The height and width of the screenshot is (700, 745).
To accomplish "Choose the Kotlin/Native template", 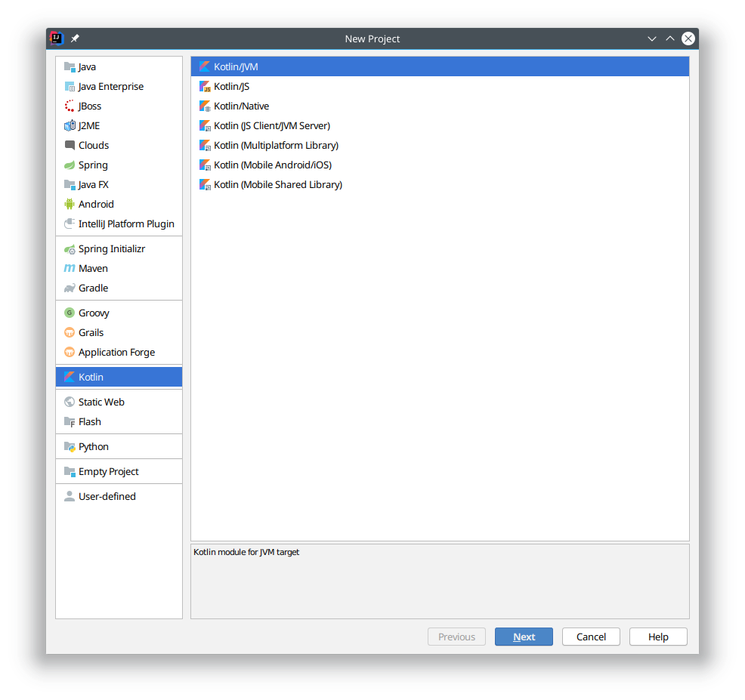I will click(x=440, y=106).
